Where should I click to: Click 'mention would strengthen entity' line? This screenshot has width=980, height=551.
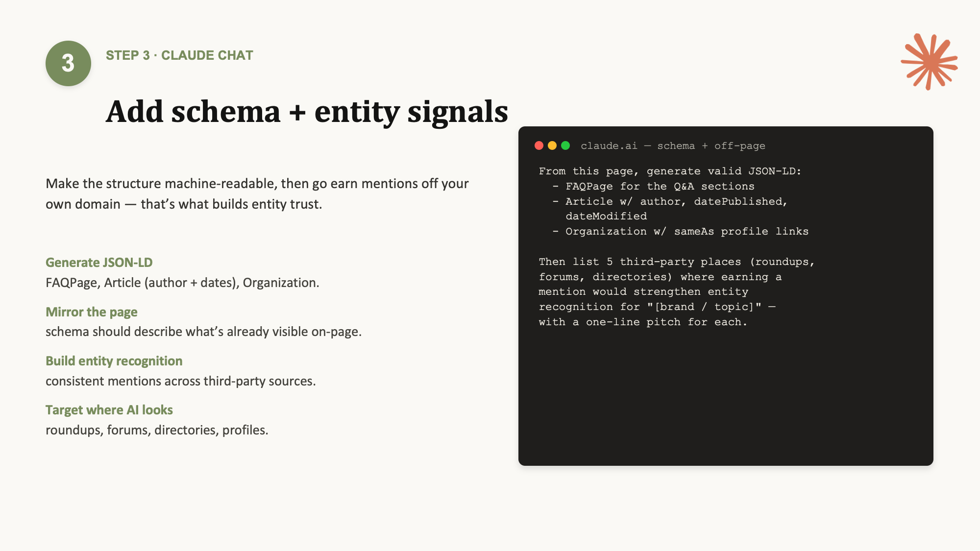(x=643, y=292)
